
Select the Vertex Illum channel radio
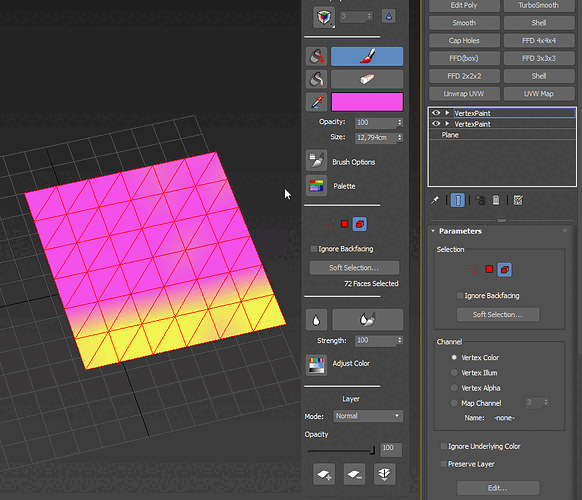[x=454, y=372]
